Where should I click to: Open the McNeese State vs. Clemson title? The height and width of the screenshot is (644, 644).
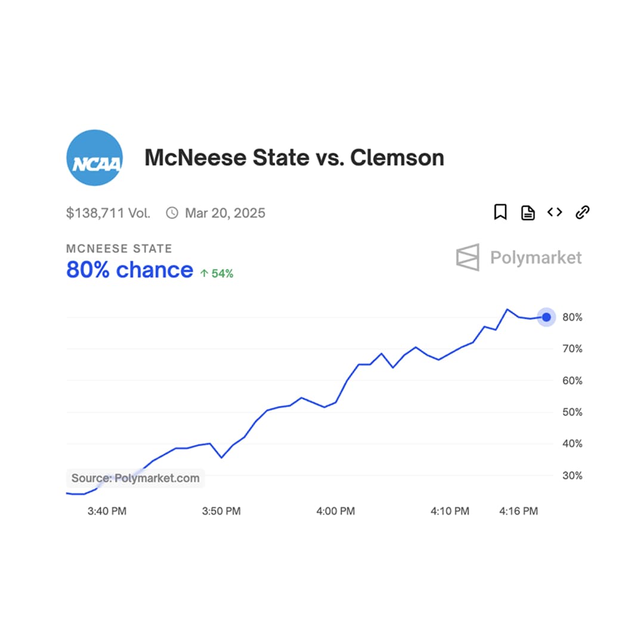tap(294, 158)
